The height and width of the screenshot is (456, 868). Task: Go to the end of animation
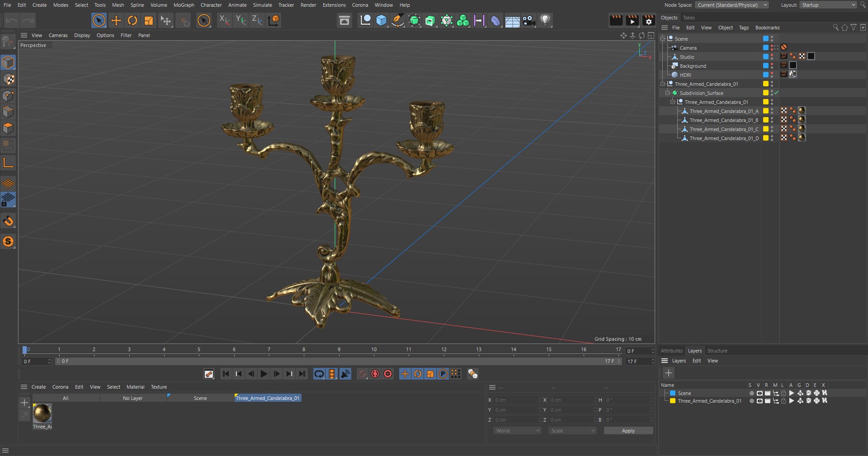click(x=302, y=374)
